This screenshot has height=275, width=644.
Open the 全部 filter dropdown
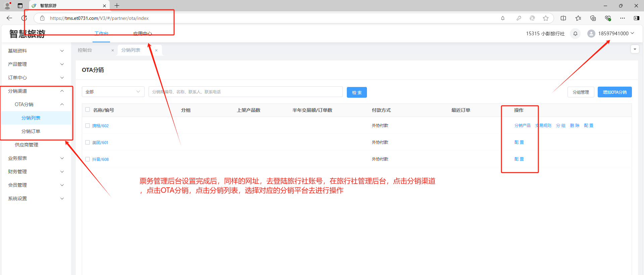point(113,92)
